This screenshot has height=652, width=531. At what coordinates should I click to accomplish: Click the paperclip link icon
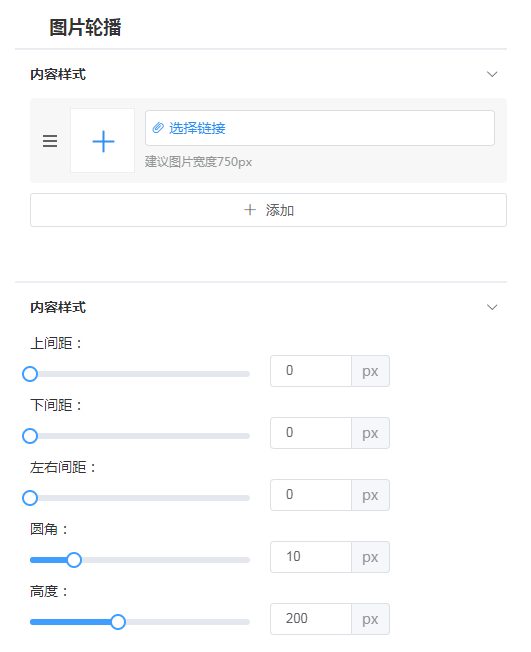pos(158,128)
